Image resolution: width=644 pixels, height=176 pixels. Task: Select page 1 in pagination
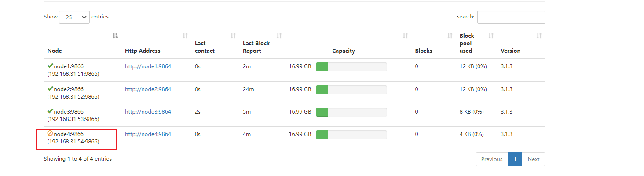click(x=515, y=159)
